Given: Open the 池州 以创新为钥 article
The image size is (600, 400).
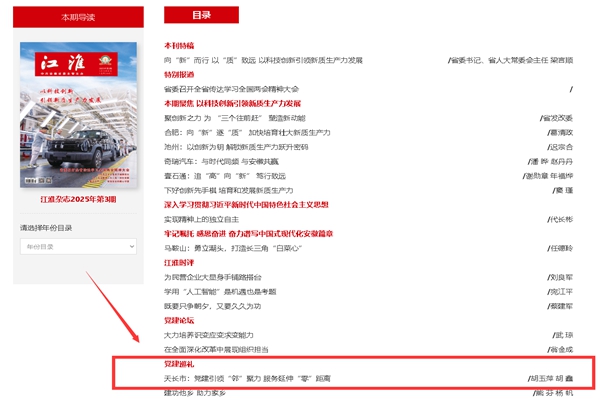Looking at the screenshot, I should (235, 147).
